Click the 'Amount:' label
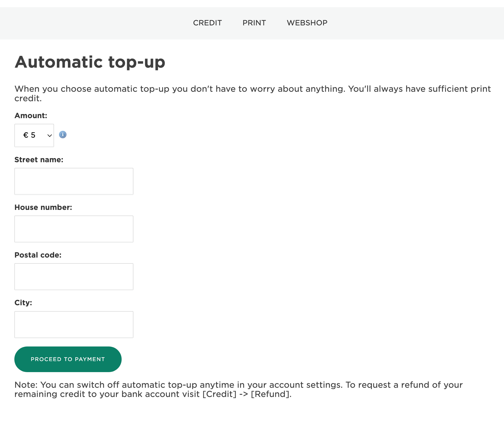This screenshot has height=429, width=504. click(x=31, y=116)
